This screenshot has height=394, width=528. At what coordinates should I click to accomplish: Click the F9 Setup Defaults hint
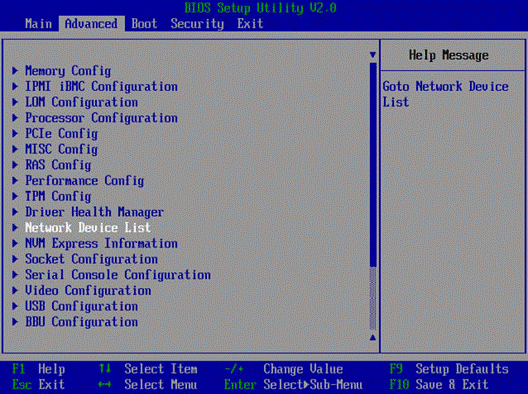click(x=449, y=369)
